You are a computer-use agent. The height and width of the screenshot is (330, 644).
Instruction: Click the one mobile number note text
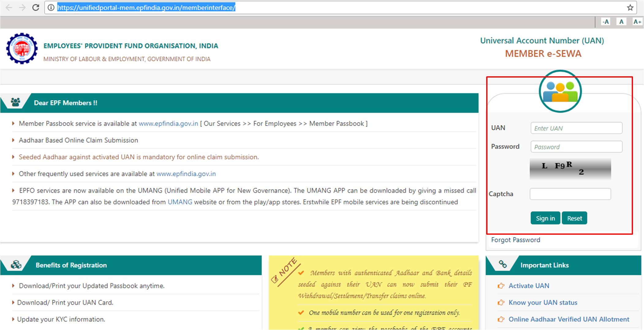pos(384,313)
